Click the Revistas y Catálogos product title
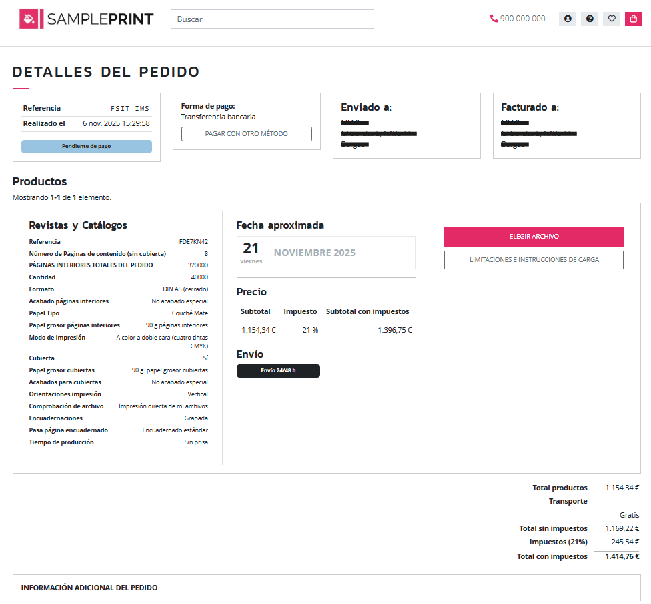 tap(78, 225)
